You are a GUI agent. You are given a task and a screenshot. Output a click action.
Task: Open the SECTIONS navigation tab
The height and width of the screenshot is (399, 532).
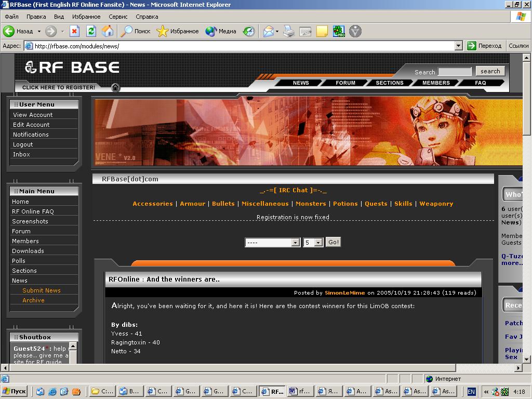[390, 83]
